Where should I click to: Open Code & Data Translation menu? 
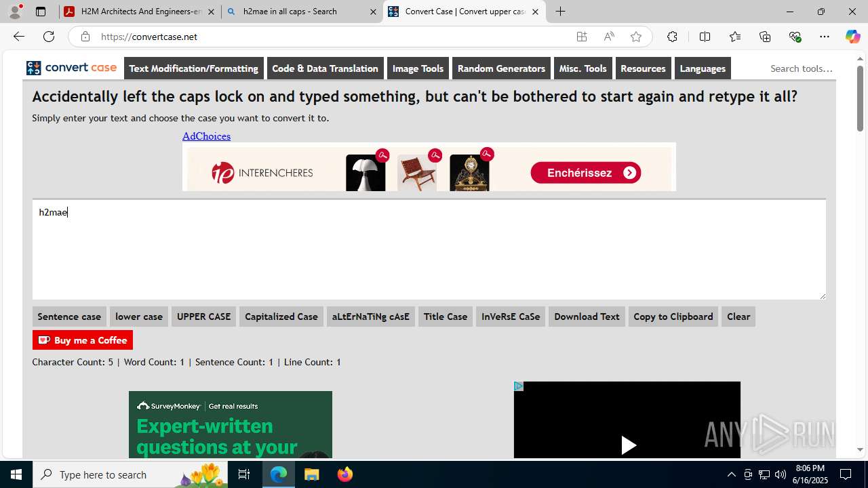coord(325,68)
